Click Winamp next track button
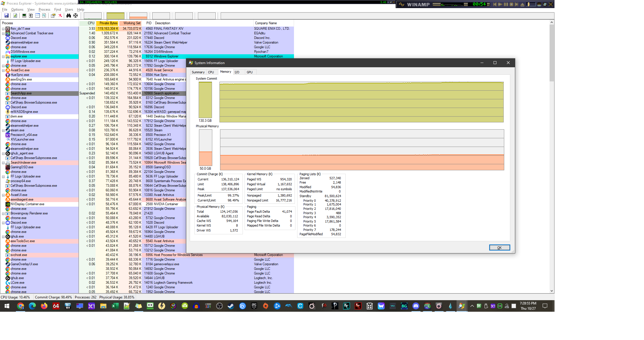The image size is (644, 340). 517,4
